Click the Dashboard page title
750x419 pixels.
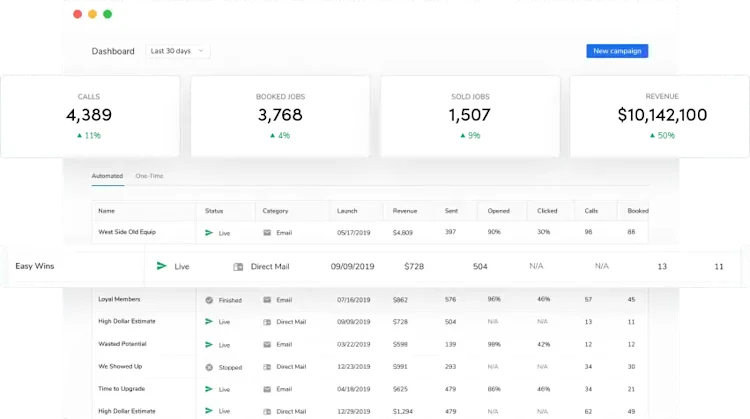[x=113, y=51]
